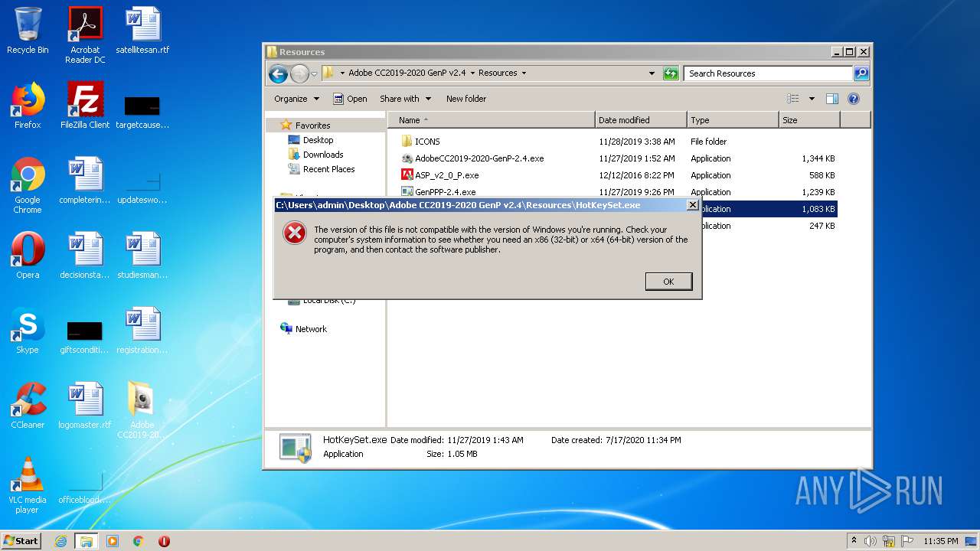Viewport: 980px width, 551px height.
Task: Open VLC media player desktop icon
Action: (x=28, y=485)
